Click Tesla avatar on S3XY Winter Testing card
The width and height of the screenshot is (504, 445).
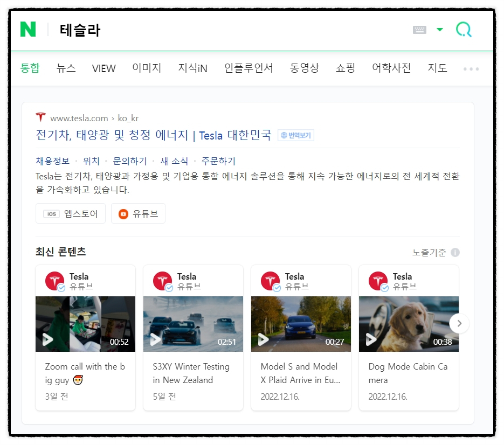tap(163, 281)
